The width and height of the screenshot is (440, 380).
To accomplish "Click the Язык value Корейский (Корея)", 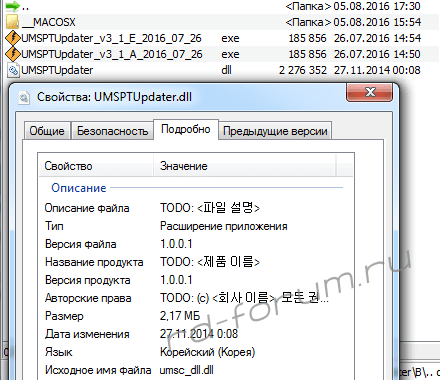I will point(207,352).
